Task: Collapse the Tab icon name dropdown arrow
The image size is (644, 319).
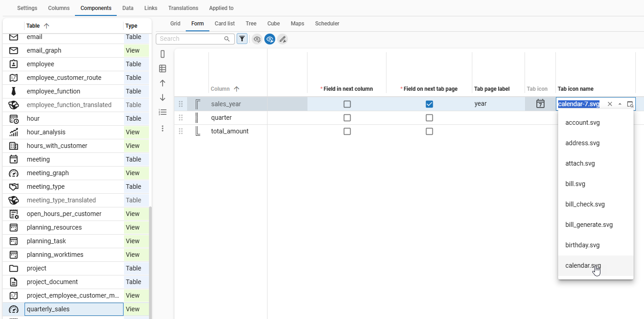Action: pos(620,104)
